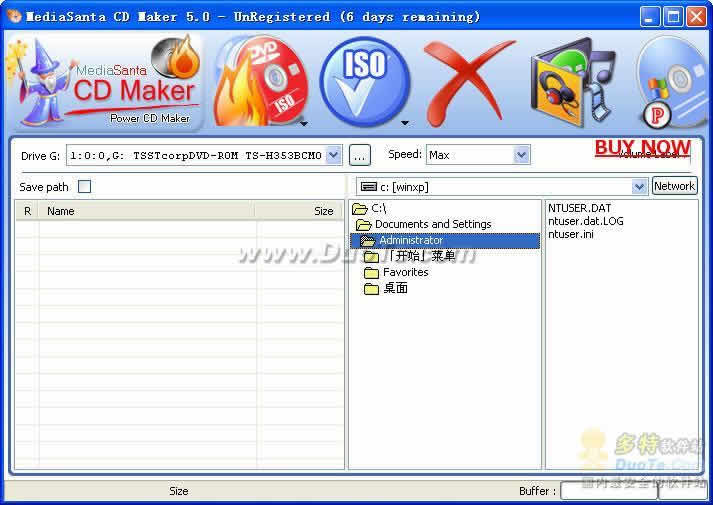Select the ntuser.dat.LOG file
This screenshot has height=505, width=713.
coord(586,221)
